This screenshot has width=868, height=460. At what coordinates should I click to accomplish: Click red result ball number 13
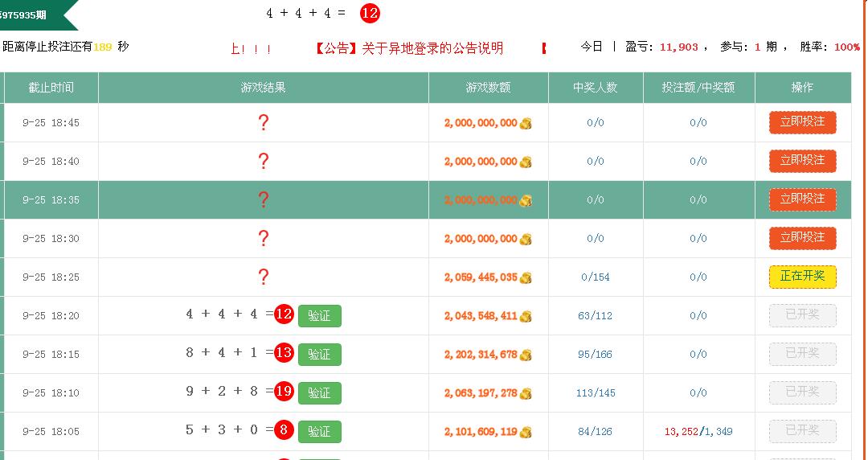click(284, 353)
